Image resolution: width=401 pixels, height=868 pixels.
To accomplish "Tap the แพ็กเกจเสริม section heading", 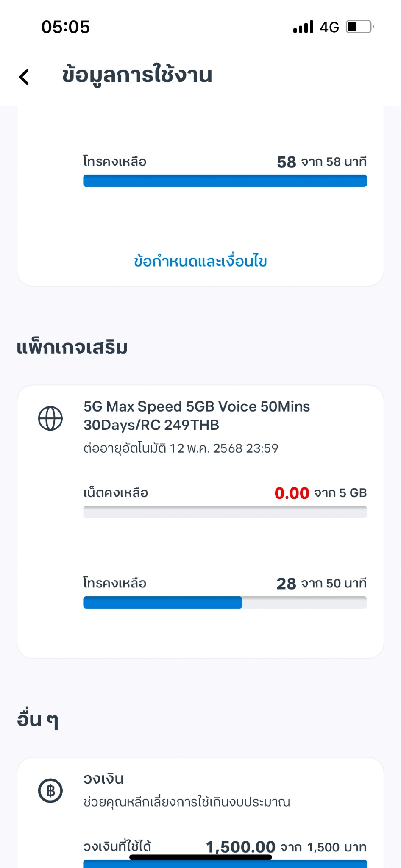I will click(x=72, y=348).
